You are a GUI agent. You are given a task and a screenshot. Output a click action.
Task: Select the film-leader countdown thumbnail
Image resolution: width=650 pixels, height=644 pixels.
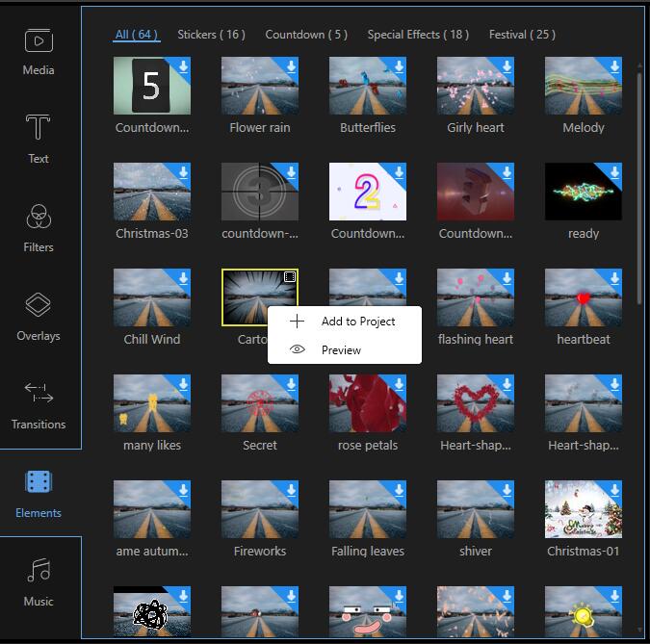click(x=260, y=192)
